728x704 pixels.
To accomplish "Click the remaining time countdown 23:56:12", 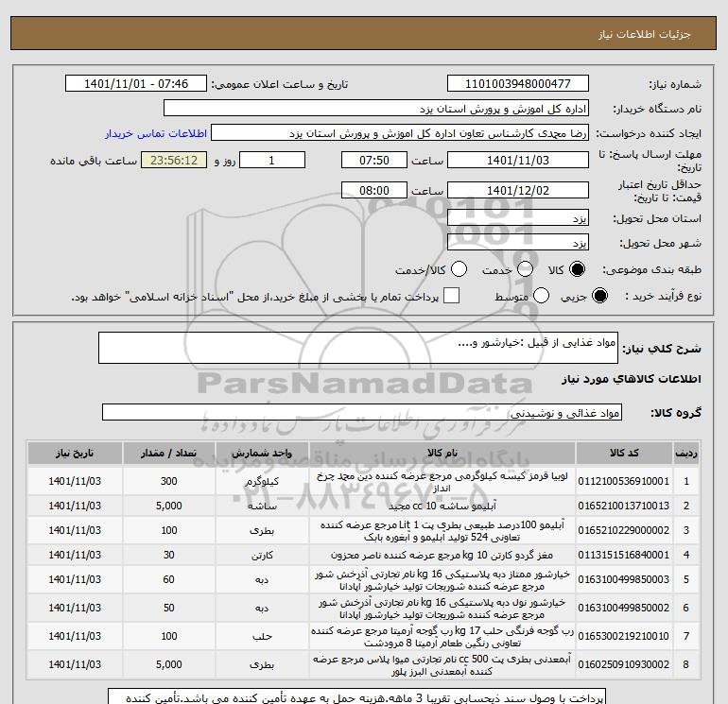I will pos(174,160).
